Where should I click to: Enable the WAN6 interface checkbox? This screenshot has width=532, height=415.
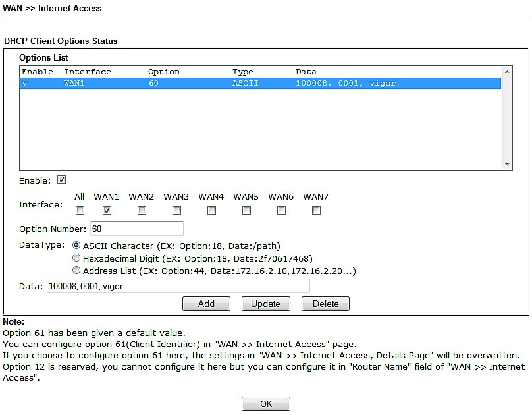pos(281,210)
